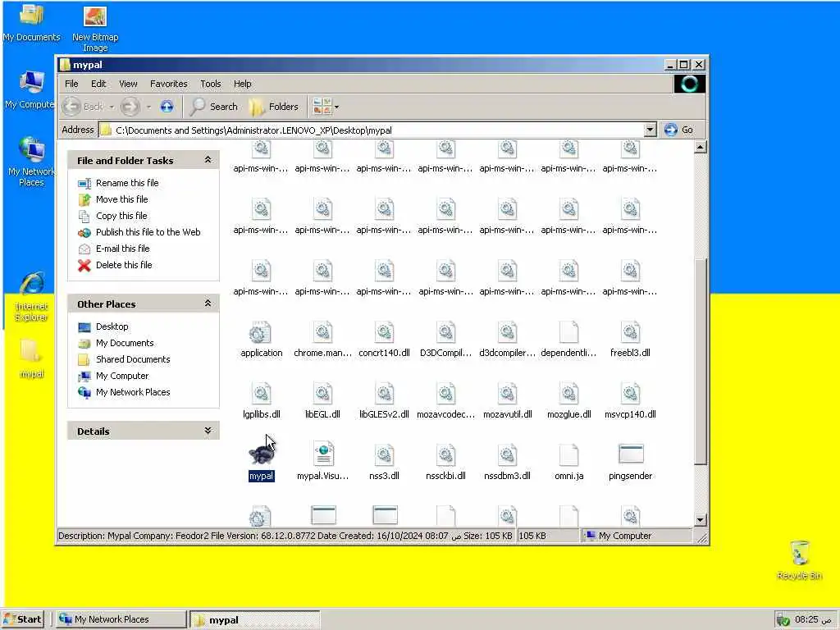Click the Go button beside address bar
Image resolution: width=840 pixels, height=630 pixels.
[x=678, y=130]
